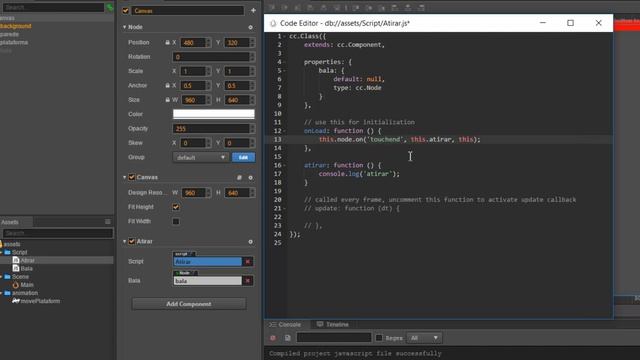This screenshot has height=360, width=640.
Task: Toggle the Atirar component enabled checkbox
Action: [x=132, y=241]
